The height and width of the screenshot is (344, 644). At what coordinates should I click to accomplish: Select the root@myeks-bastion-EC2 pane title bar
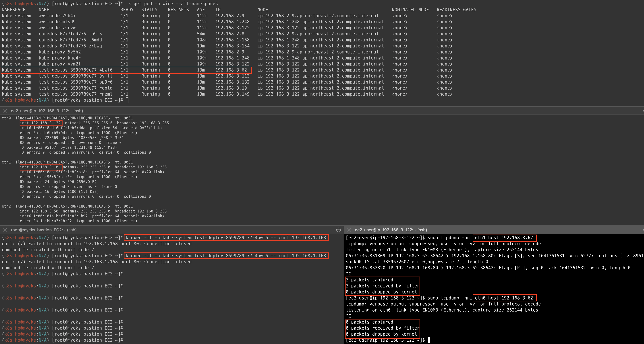point(43,230)
